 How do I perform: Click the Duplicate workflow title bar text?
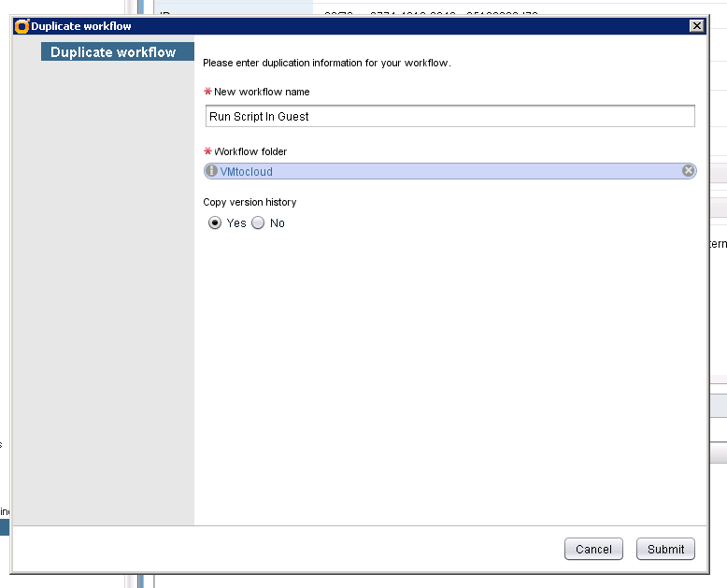[x=81, y=26]
